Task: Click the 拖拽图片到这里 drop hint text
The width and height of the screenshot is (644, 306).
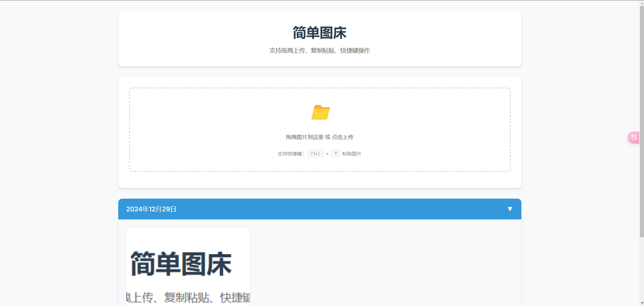Action: pyautogui.click(x=304, y=137)
